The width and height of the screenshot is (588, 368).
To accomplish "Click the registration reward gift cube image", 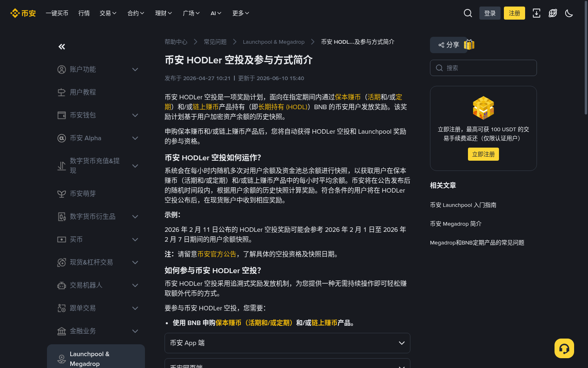I will 483,108.
